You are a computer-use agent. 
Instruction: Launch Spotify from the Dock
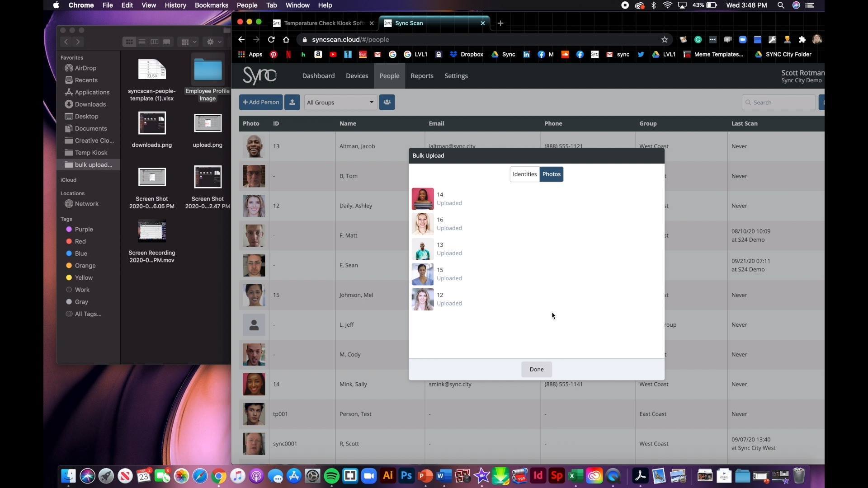[x=332, y=476]
